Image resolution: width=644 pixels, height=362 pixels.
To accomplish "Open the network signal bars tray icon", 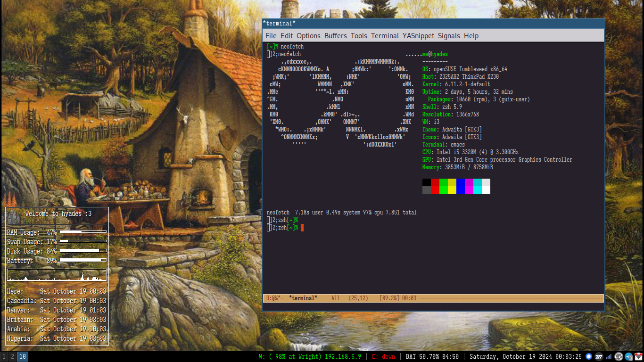I will click(609, 357).
